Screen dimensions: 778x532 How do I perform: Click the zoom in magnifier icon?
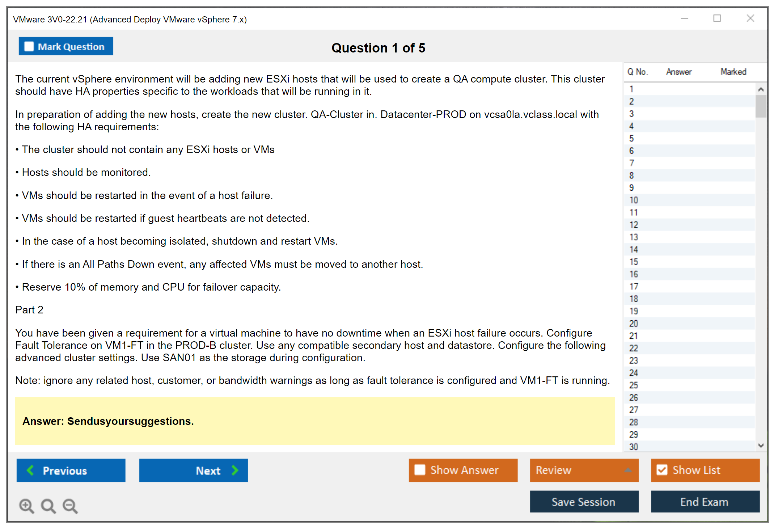point(26,505)
